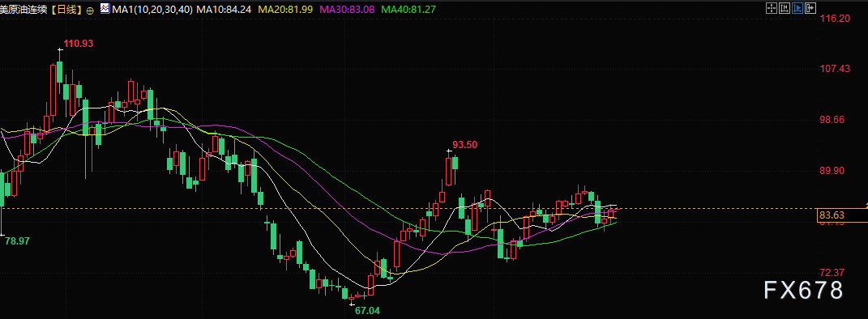The image size is (868, 319).
Task: Click the 110.93 high price label
Action: (x=78, y=44)
